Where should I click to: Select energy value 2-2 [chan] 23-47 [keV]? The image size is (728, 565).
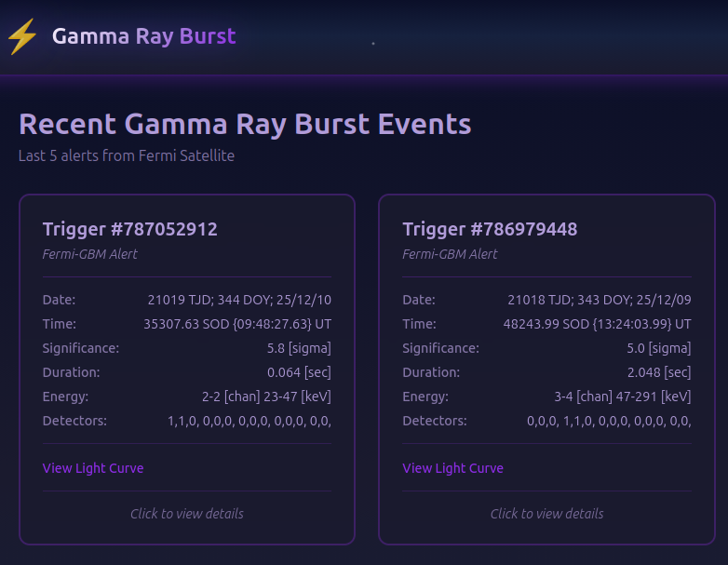[266, 397]
